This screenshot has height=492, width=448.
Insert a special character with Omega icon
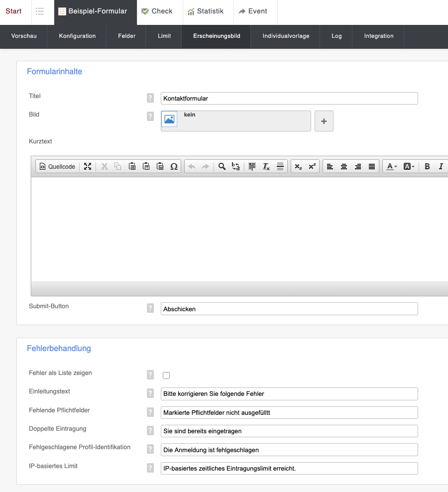[174, 167]
